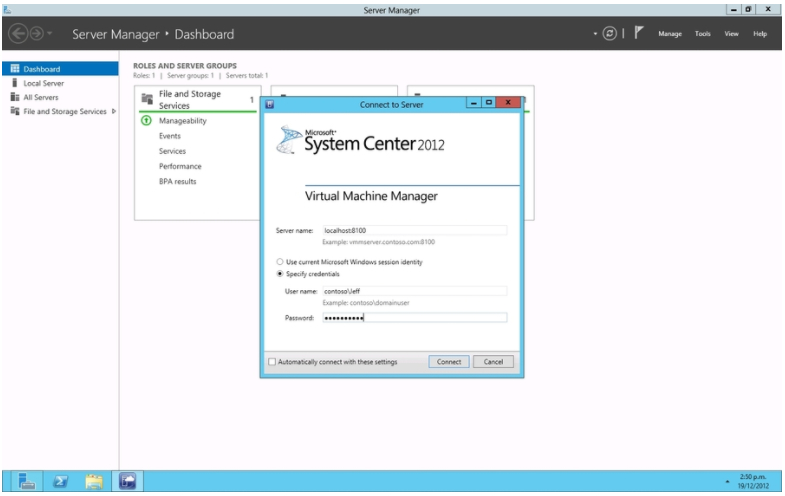Open Services in the File and Storage tile
The image size is (785, 496).
(x=172, y=151)
